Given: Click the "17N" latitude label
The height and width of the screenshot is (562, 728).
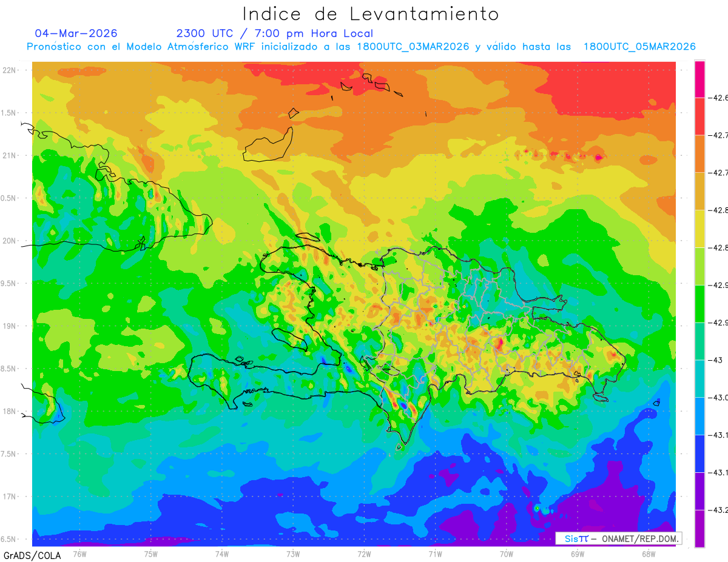Looking at the screenshot, I should click(x=10, y=497).
